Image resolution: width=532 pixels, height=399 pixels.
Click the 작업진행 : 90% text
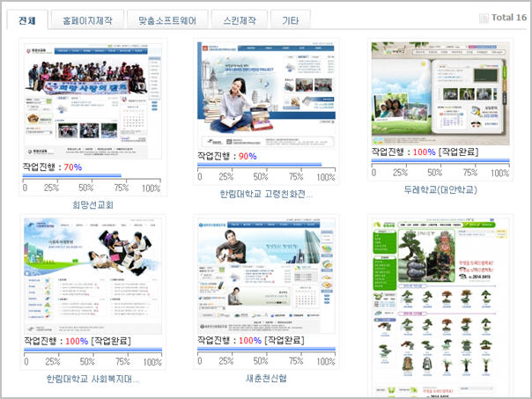(x=227, y=156)
